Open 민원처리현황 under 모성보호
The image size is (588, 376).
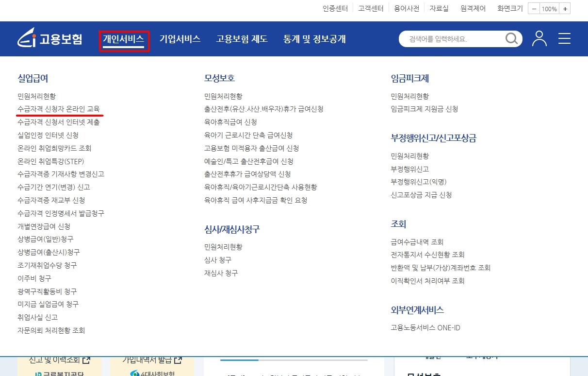(x=223, y=96)
